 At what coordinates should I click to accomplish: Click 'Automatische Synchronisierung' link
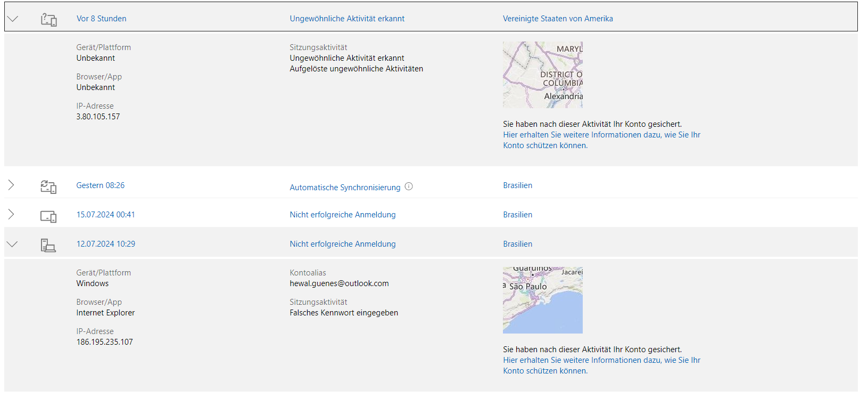point(345,188)
